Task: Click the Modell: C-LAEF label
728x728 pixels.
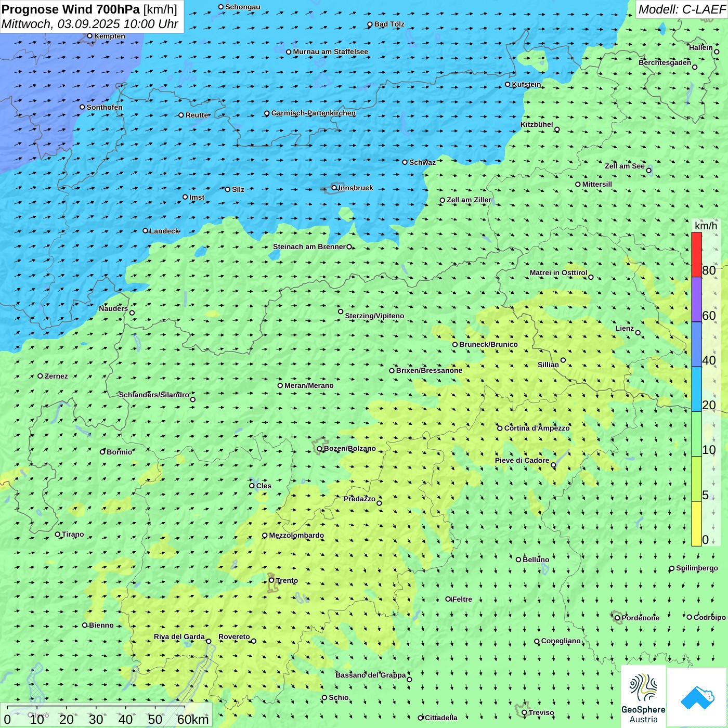Action: 681,9
